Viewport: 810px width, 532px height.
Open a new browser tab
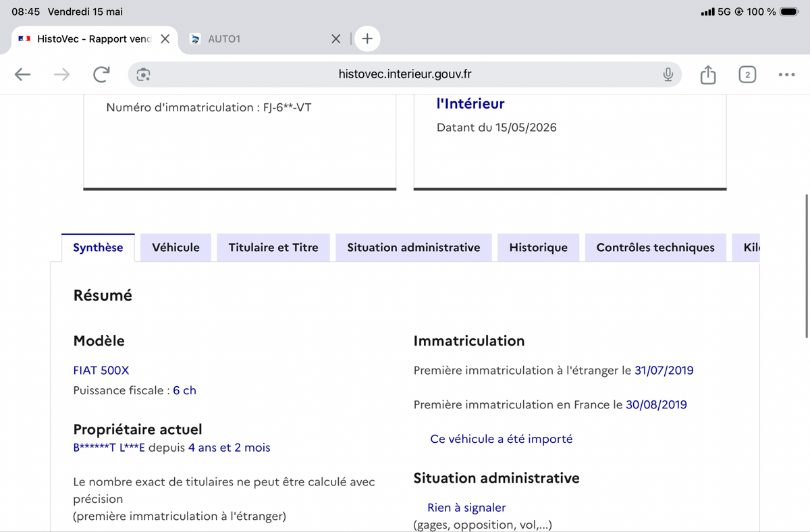367,38
